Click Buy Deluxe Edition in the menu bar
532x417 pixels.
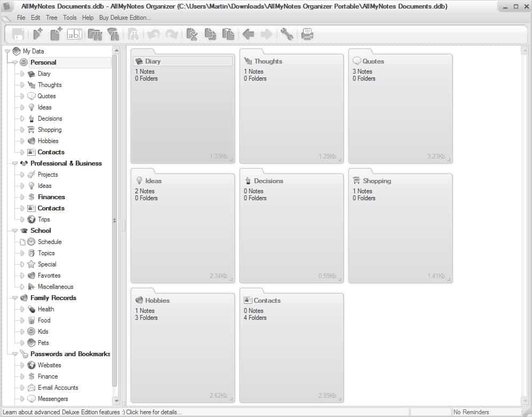124,17
